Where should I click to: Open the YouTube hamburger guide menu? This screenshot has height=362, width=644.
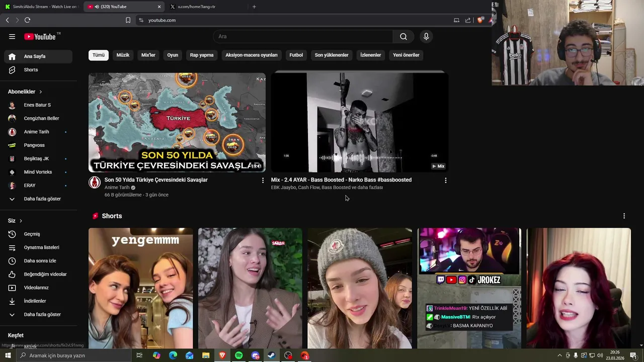(12, 36)
